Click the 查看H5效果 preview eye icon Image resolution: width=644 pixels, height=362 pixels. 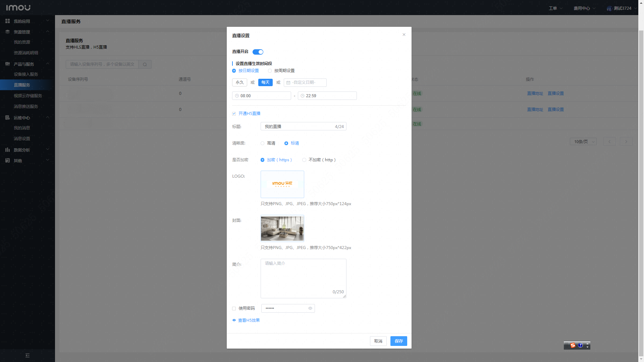234,320
